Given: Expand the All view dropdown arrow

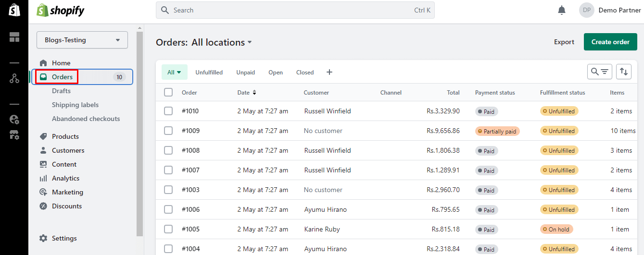Looking at the screenshot, I should 179,73.
